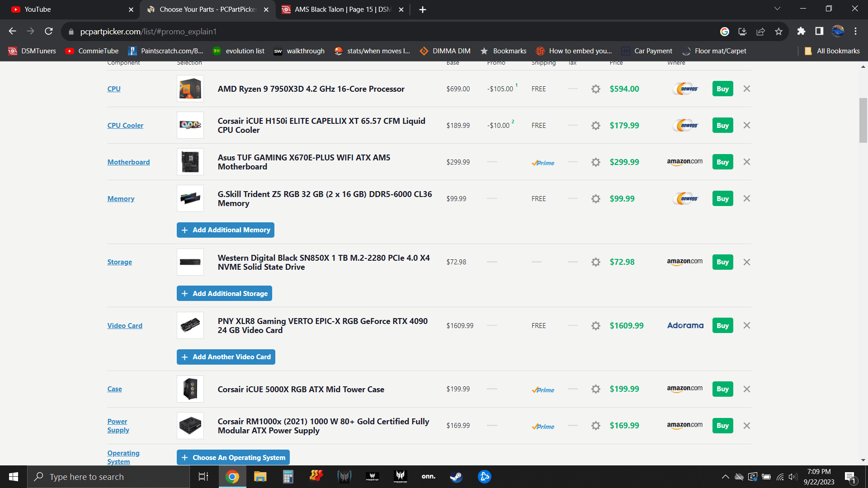Open Adorama merchant logo in Video Card row

pos(685,326)
